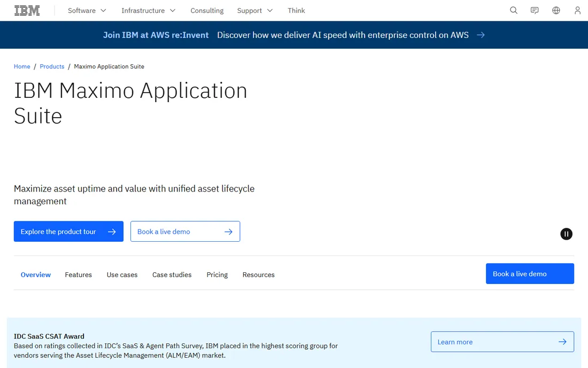Click 'Maximo Application Suite' breadcrumb text
588x368 pixels.
(x=109, y=66)
